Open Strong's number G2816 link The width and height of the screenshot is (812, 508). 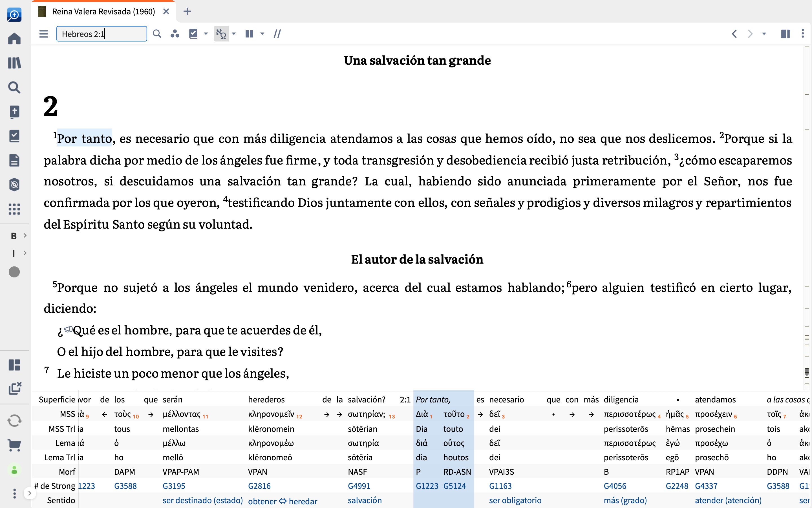[259, 486]
